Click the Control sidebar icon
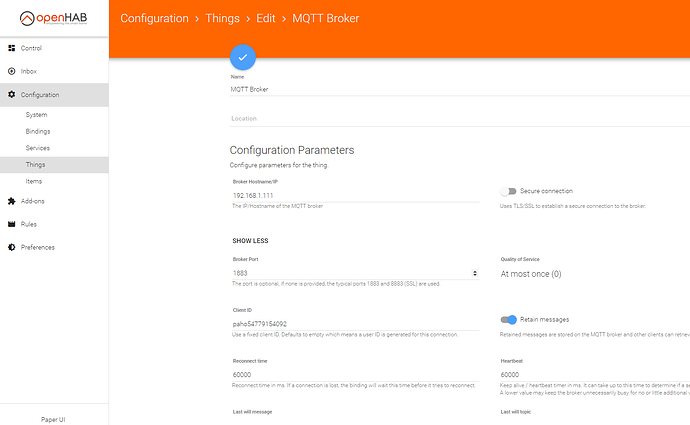Screen dimensions: 690x425 tap(11, 48)
